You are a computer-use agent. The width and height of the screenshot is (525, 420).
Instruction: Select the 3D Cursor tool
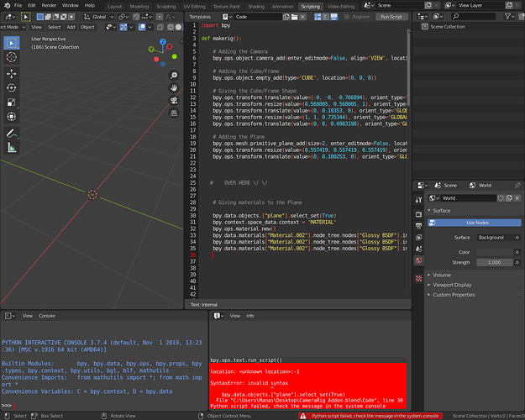coord(12,57)
